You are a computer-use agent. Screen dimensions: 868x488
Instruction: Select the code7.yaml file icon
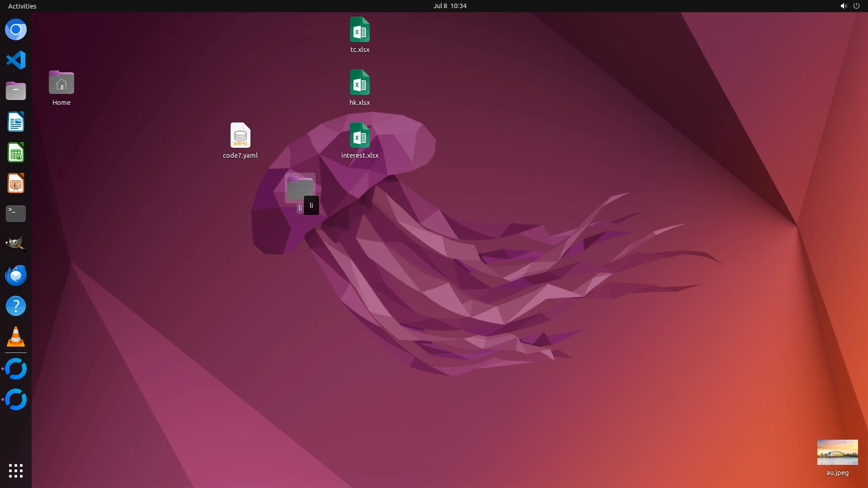pyautogui.click(x=240, y=136)
